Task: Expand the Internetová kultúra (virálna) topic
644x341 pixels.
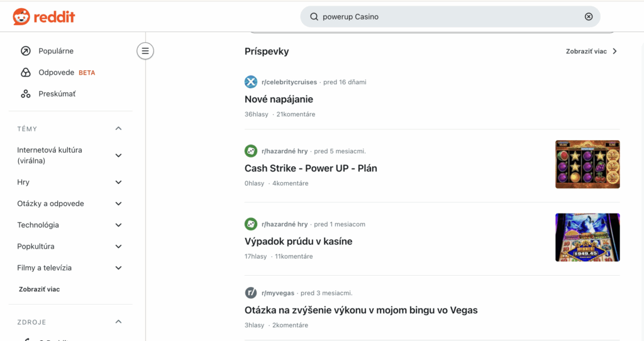Action: tap(118, 155)
